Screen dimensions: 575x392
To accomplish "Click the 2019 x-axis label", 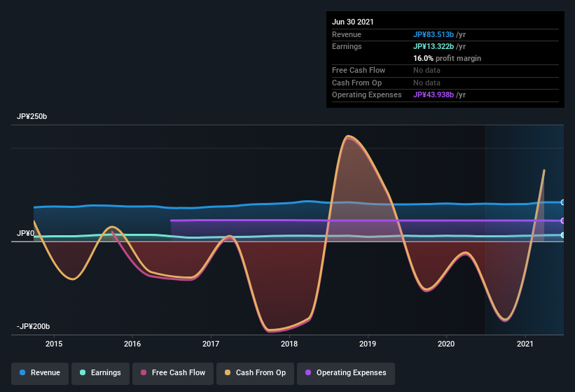I will point(368,344).
